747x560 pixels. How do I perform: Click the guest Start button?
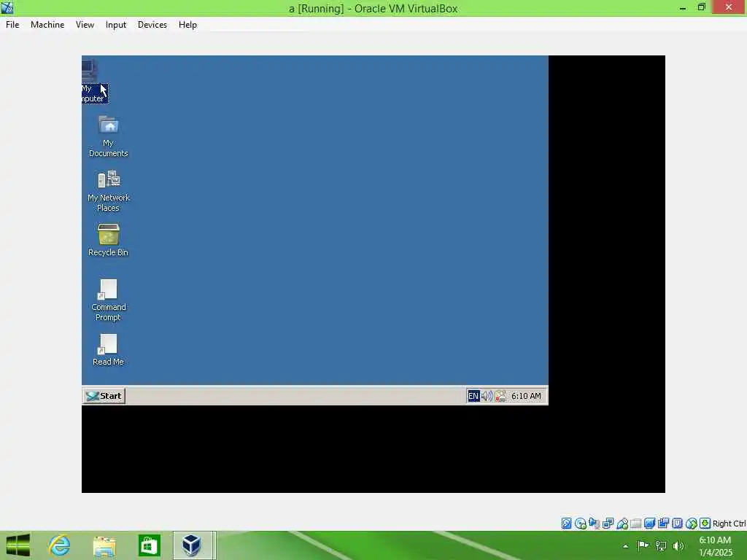[104, 396]
